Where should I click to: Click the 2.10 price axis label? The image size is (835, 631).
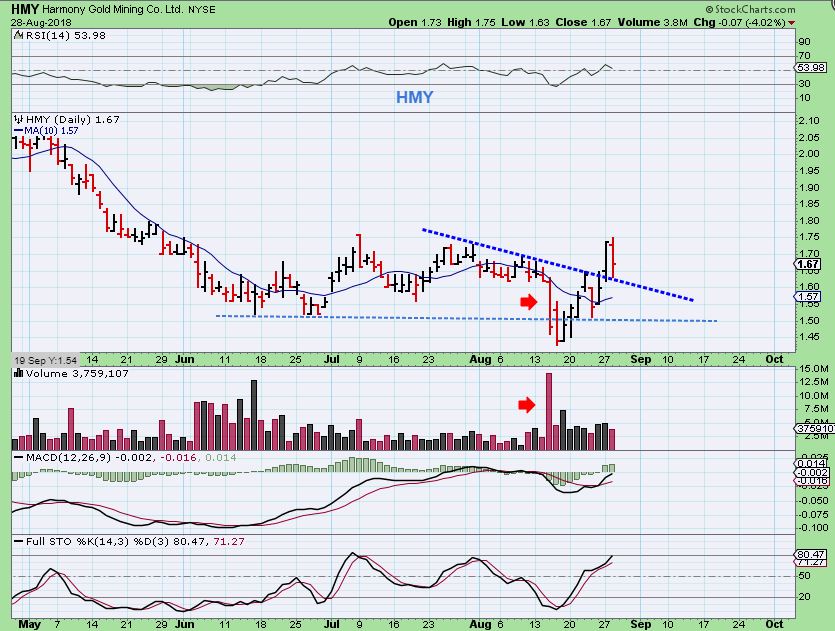809,121
